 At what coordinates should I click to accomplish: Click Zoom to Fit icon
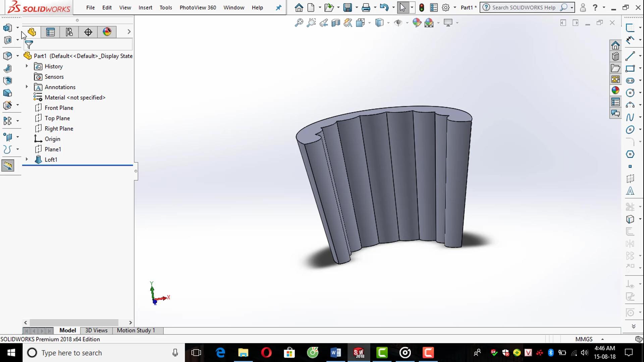pos(299,23)
